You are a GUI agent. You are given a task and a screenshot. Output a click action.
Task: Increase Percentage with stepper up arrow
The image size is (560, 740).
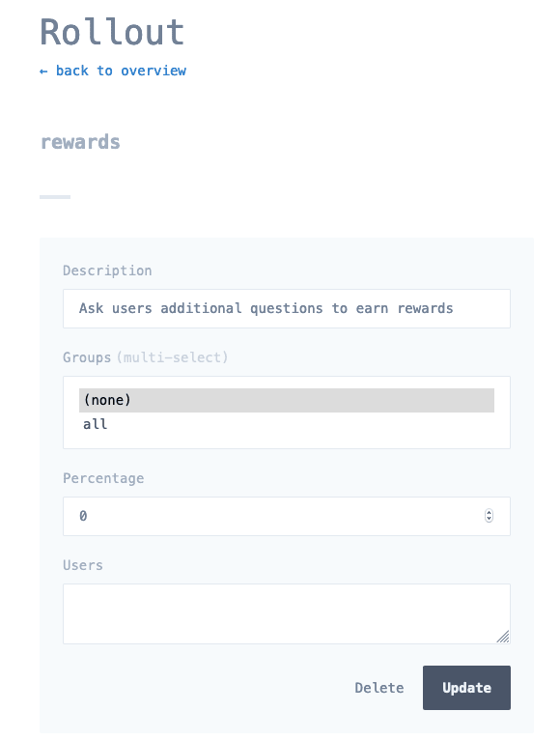[x=489, y=513]
